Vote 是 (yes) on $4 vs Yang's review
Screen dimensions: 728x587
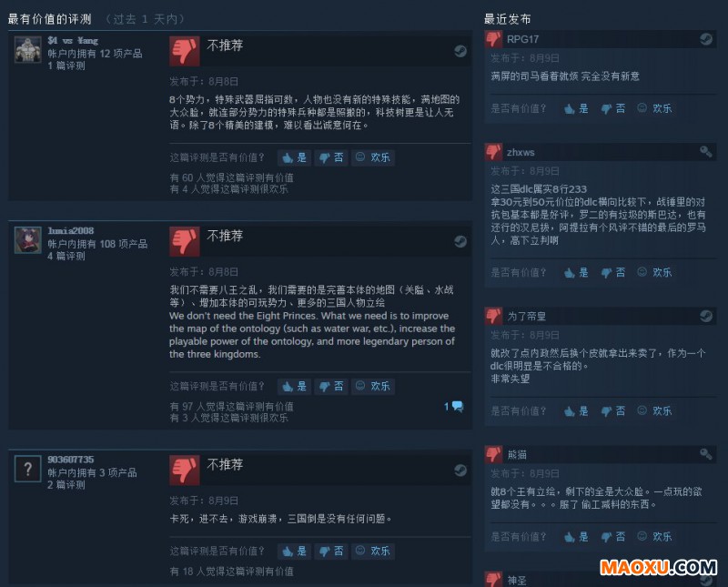[x=295, y=157]
